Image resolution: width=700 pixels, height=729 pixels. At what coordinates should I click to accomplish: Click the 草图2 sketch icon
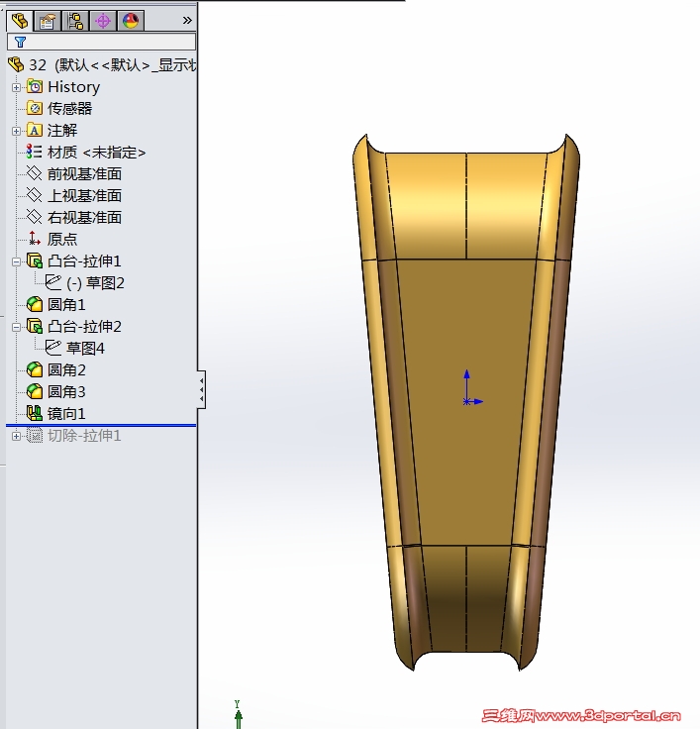[53, 282]
